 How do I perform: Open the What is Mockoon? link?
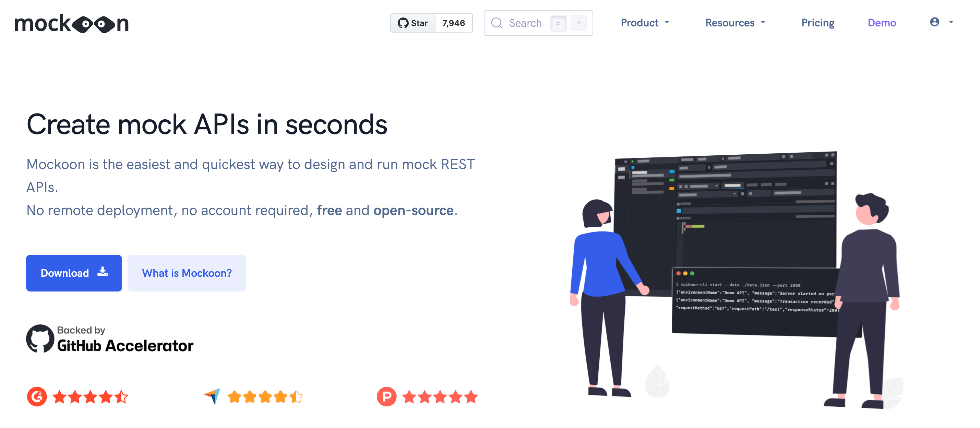click(187, 273)
